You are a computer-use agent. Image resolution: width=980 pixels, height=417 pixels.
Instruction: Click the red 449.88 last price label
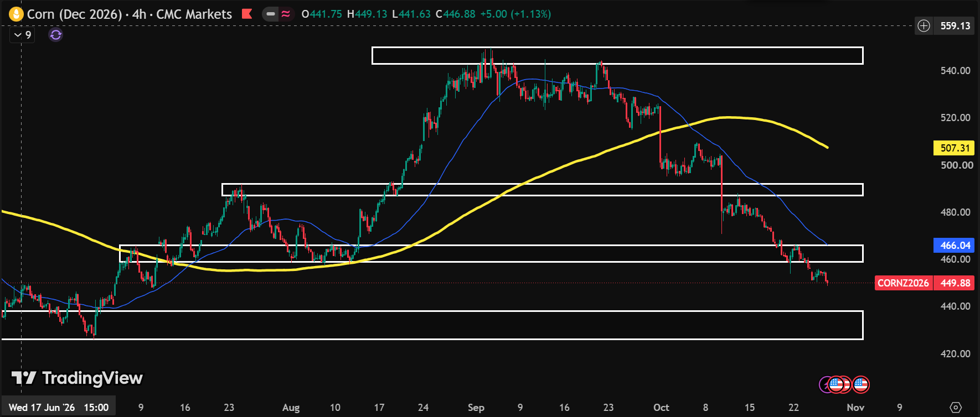coord(955,283)
